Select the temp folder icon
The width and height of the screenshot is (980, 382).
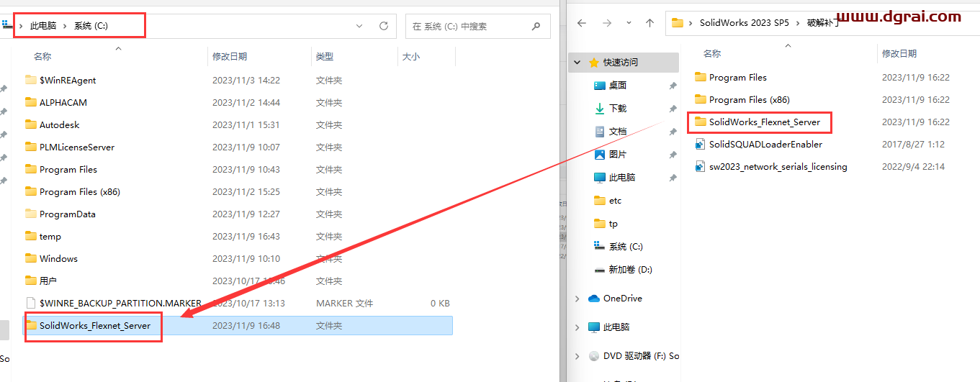(x=31, y=236)
